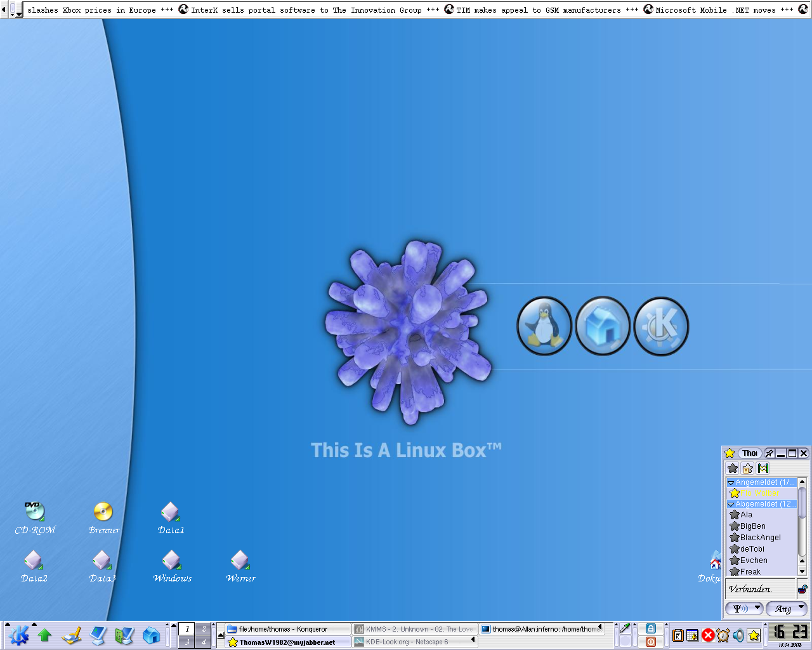Viewport: 812px width, 650px height.
Task: Click the round KDE gear button on the wallpaper
Action: pos(661,326)
